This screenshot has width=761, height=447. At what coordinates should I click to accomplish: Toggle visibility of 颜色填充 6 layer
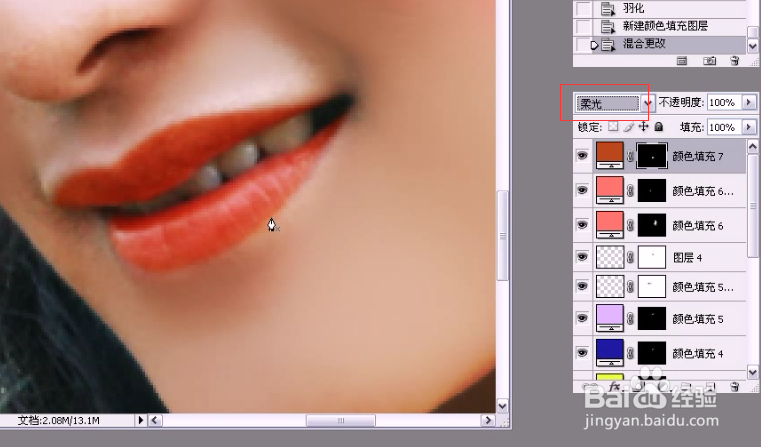coord(582,225)
